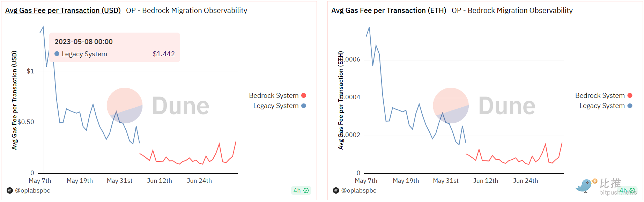Toggle Legacy System series in ETH chart legend
This screenshot has height=202, width=644.
click(x=602, y=106)
